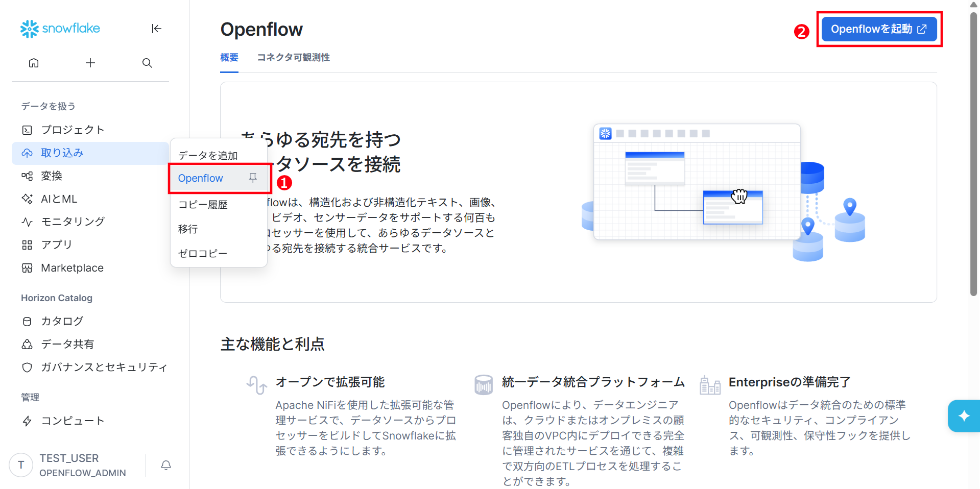This screenshot has width=980, height=489.
Task: Click the ガバナンスとセキュリティ shield icon
Action: (x=27, y=368)
